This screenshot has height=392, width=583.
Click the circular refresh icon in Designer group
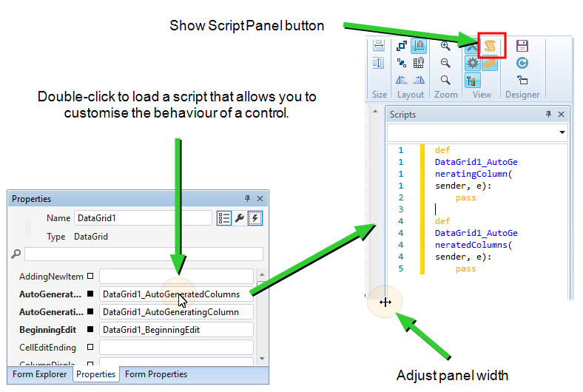(x=522, y=63)
